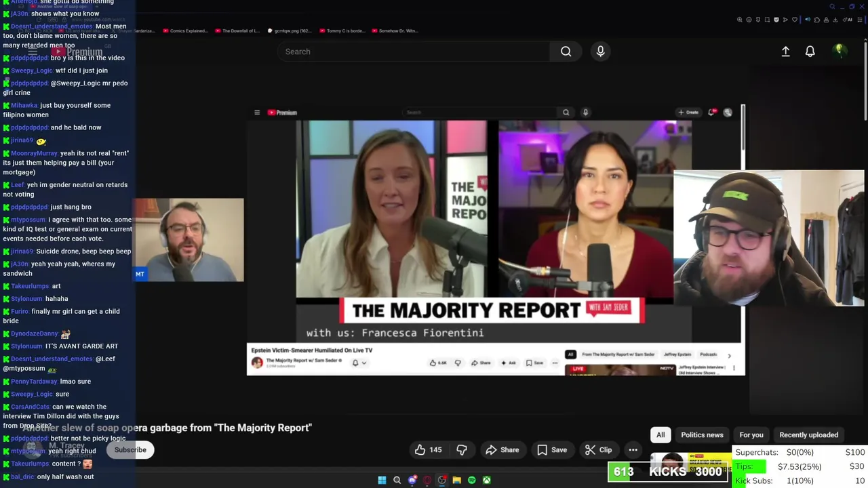Click the Save bookmark button under stream

pos(552,449)
